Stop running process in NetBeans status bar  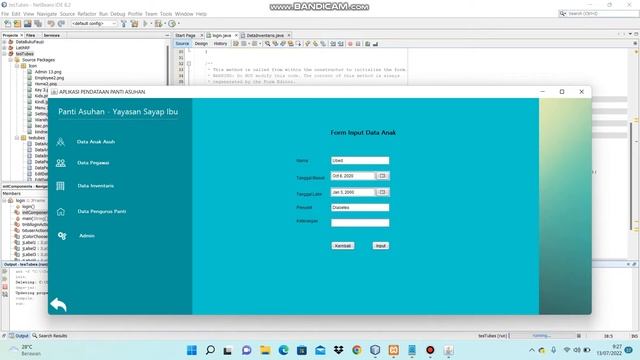click(x=579, y=336)
